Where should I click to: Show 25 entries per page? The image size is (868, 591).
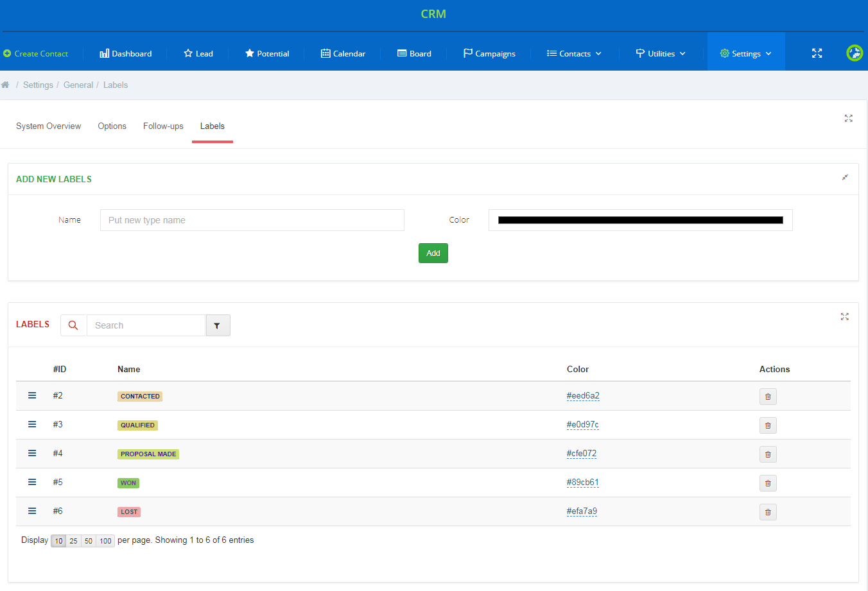(x=74, y=541)
